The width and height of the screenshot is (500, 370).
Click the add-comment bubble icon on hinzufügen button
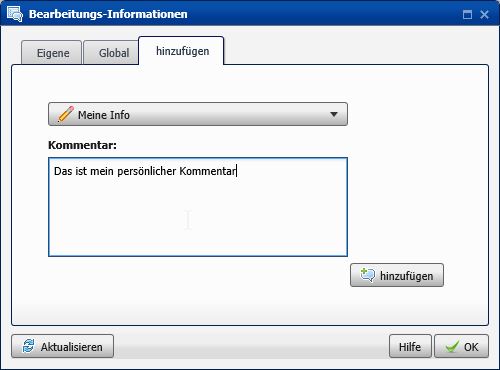click(368, 275)
